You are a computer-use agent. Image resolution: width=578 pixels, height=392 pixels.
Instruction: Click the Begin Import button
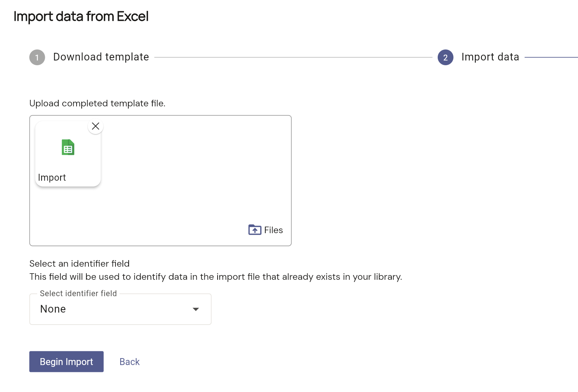click(66, 362)
